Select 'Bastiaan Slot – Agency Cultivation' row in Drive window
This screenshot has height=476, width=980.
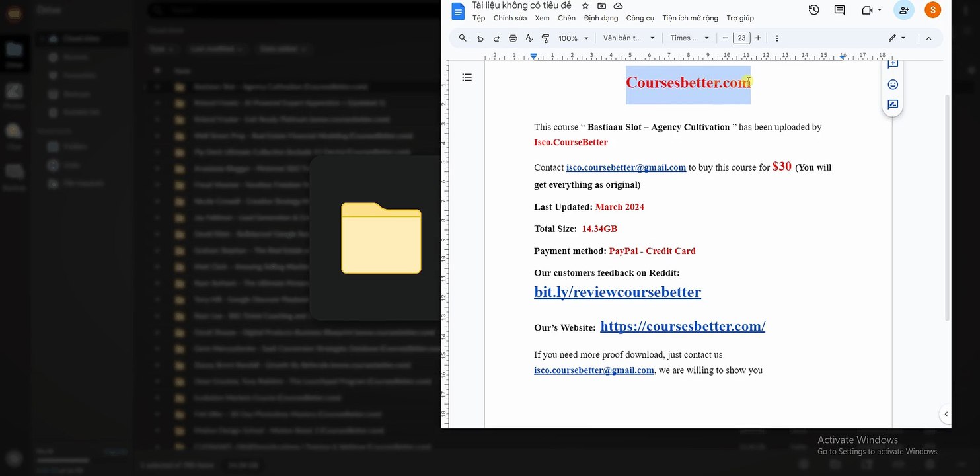(281, 86)
